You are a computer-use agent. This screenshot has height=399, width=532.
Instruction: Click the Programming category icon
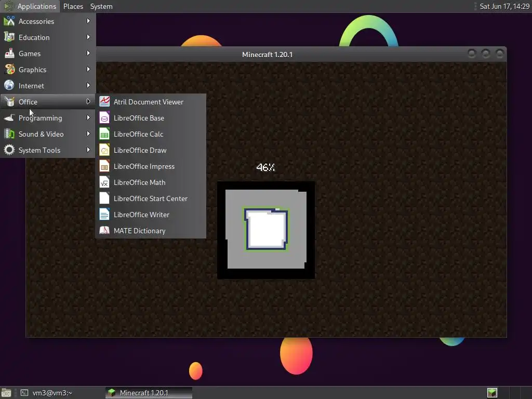[9, 118]
